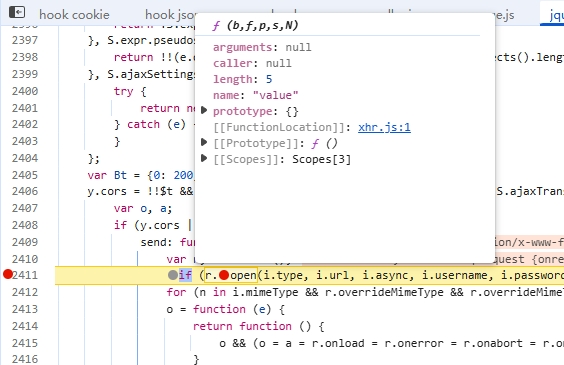Click the 'caller: null' property row
564x365 pixels.
[252, 63]
